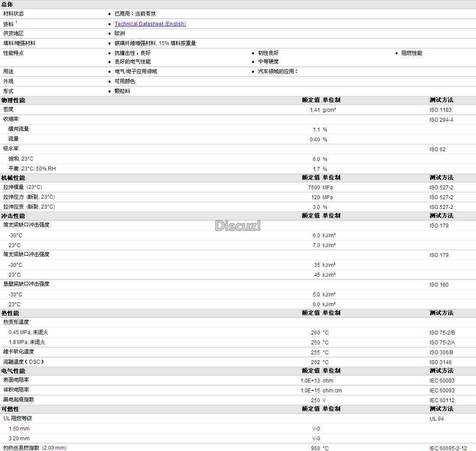Click density value 1.41
The image size is (476, 451).
tap(315, 110)
